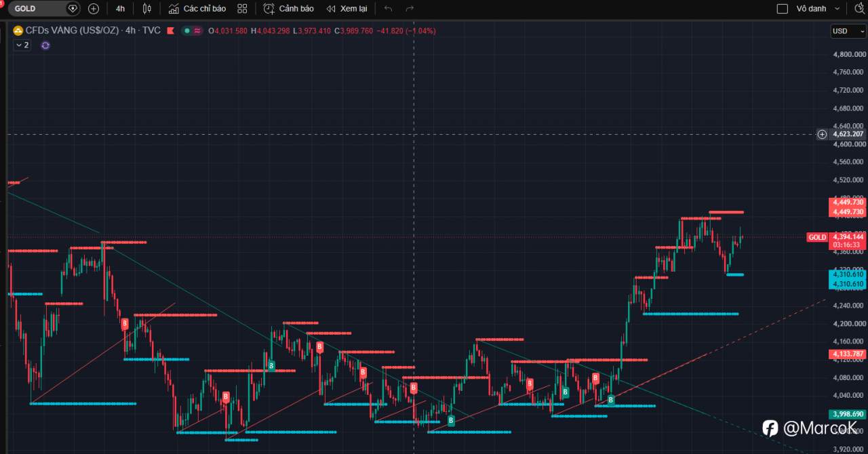This screenshot has width=868, height=454.
Task: Click the 4,800.000 price axis label
Action: click(x=848, y=54)
